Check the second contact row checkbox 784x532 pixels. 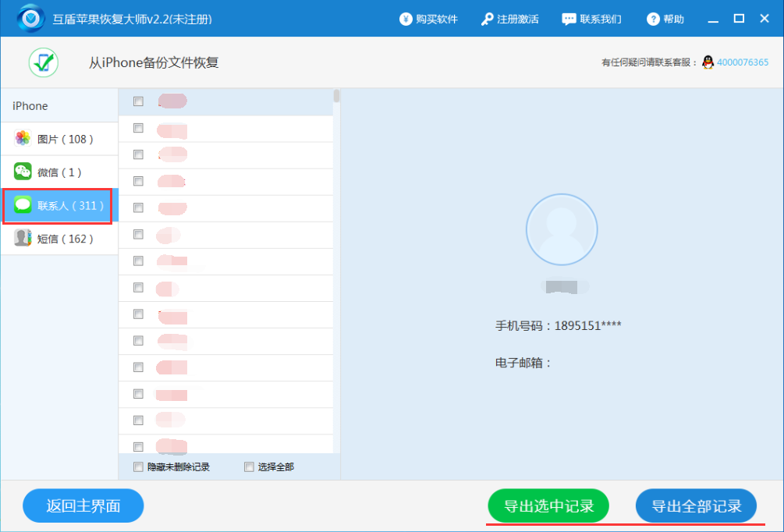click(139, 128)
